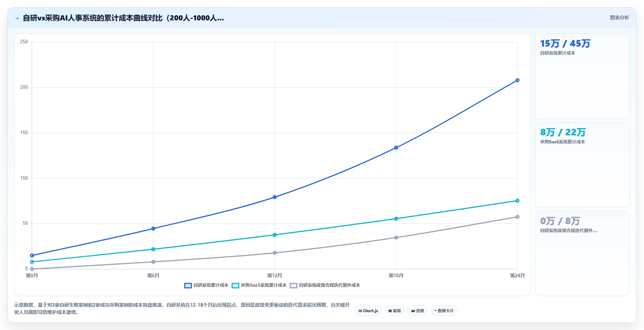
Task: Toggle the 采购SaaS系统累计成本 legend series
Action: click(259, 285)
